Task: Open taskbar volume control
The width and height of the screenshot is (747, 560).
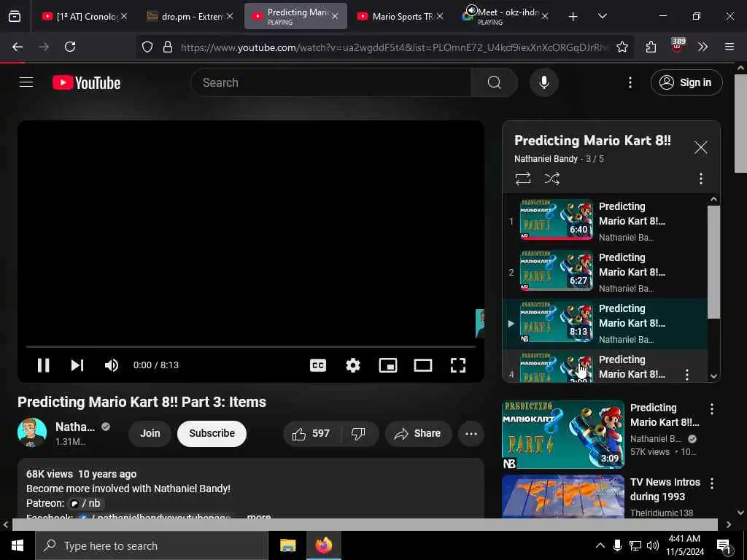Action: pos(653,545)
